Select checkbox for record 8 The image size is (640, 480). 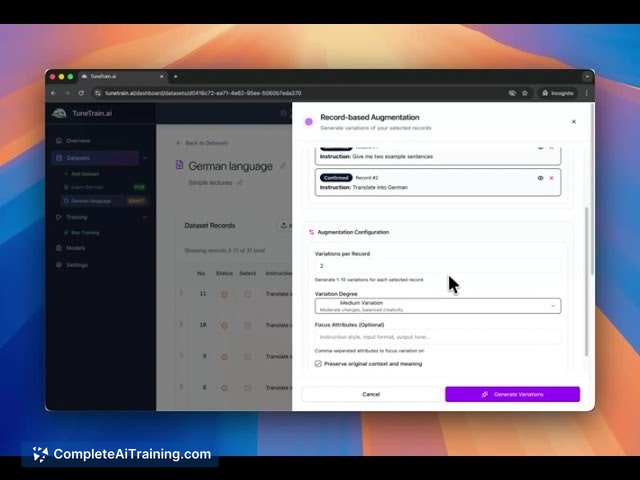click(x=247, y=388)
